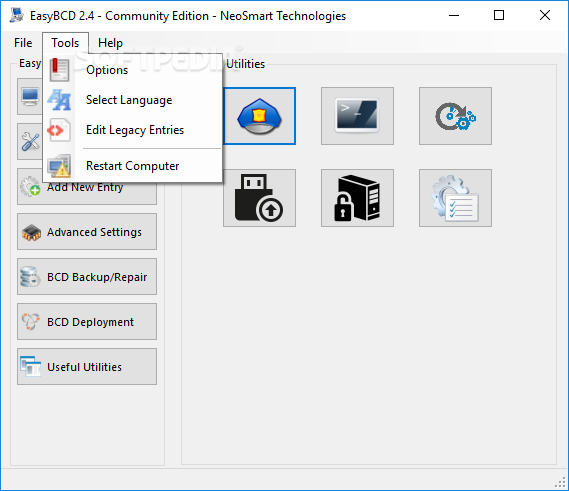Image resolution: width=569 pixels, height=491 pixels.
Task: Click the gear with checklist utility icon
Action: [455, 198]
